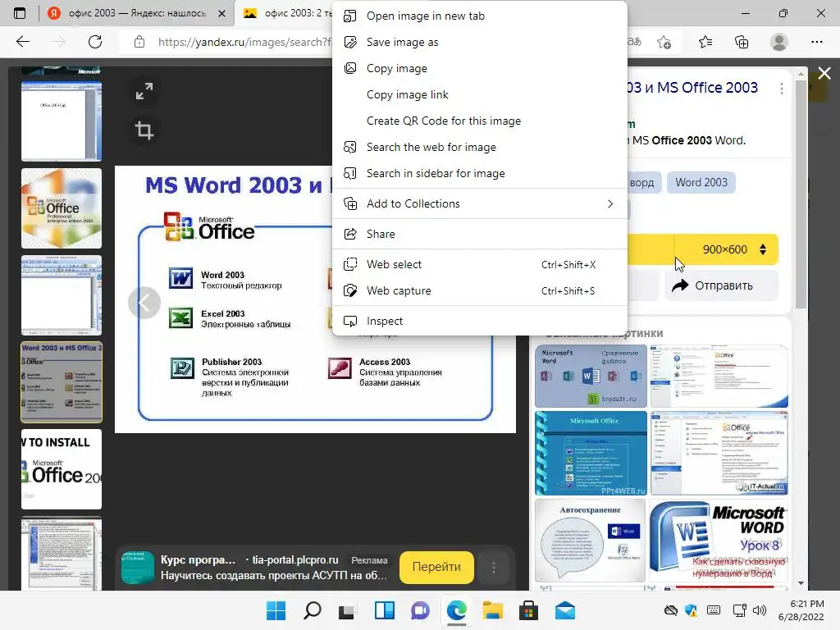Viewport: 840px width, 630px height.
Task: Click the right panel vertical scrollbar
Action: click(x=801, y=194)
